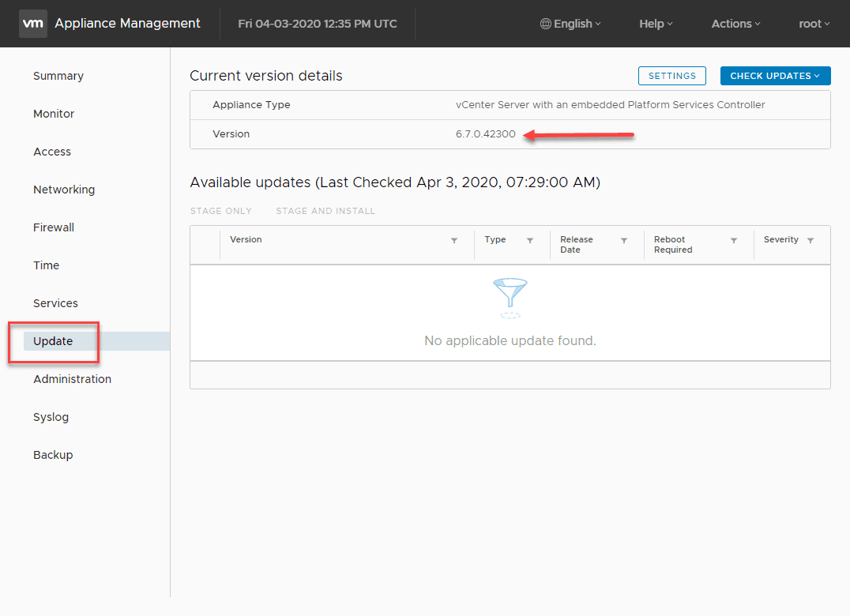The image size is (850, 616).
Task: Click the Type column header
Action: click(x=495, y=239)
